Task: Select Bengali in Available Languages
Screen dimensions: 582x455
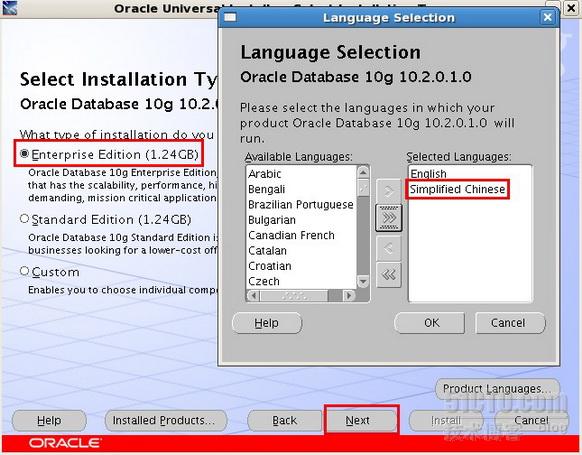Action: 267,189
